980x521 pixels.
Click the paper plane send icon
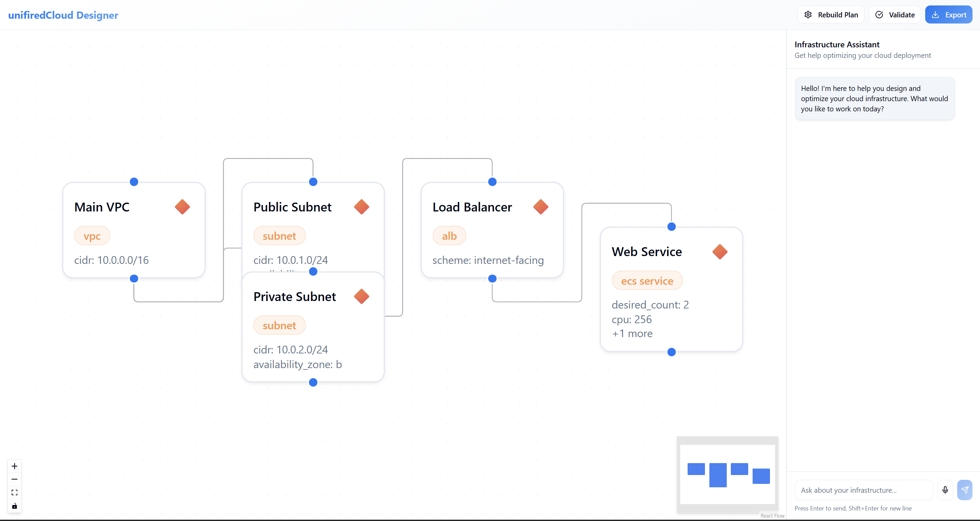[964, 490]
